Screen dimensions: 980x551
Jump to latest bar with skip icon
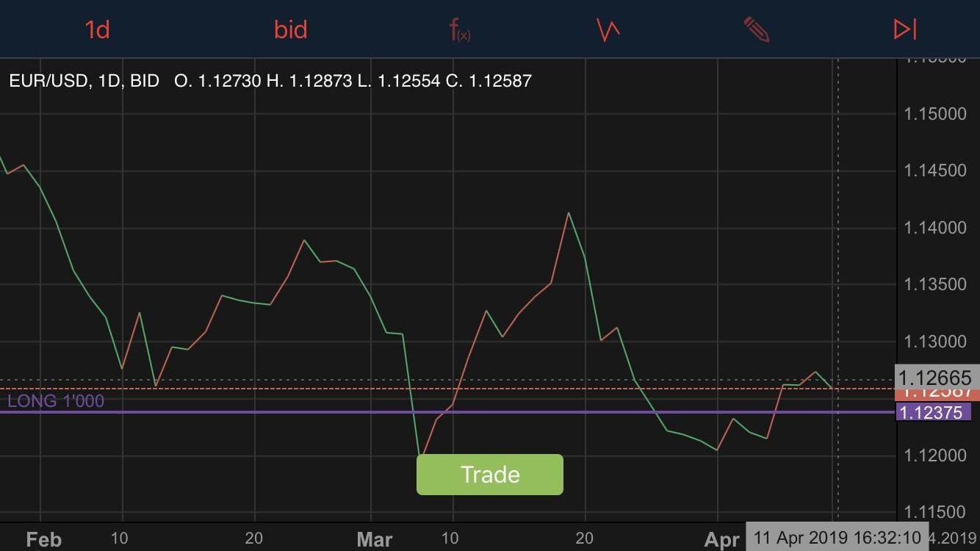(904, 29)
